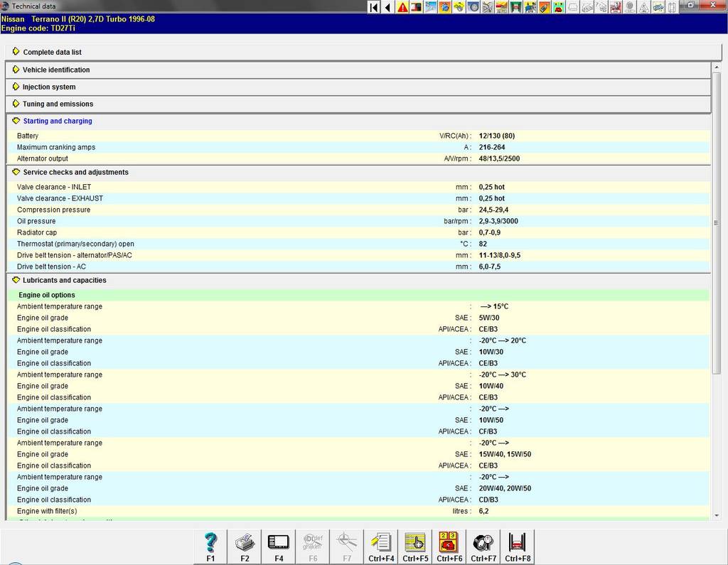Click the blue car icon in the top toolbar

pyautogui.click(x=658, y=7)
